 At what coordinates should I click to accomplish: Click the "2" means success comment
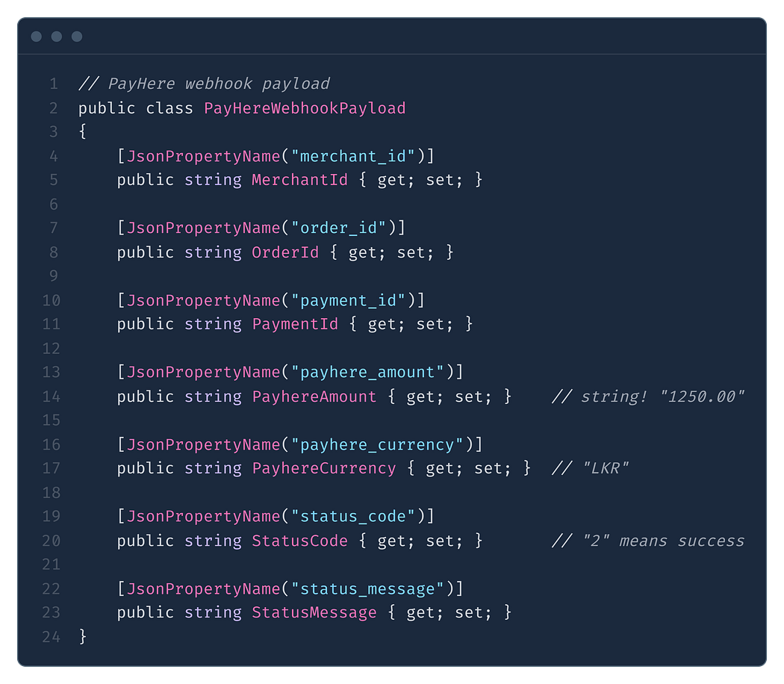point(648,541)
